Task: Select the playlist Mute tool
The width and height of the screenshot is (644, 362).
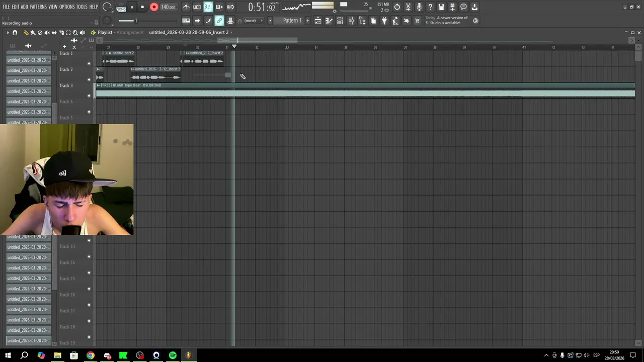Action: (x=47, y=33)
